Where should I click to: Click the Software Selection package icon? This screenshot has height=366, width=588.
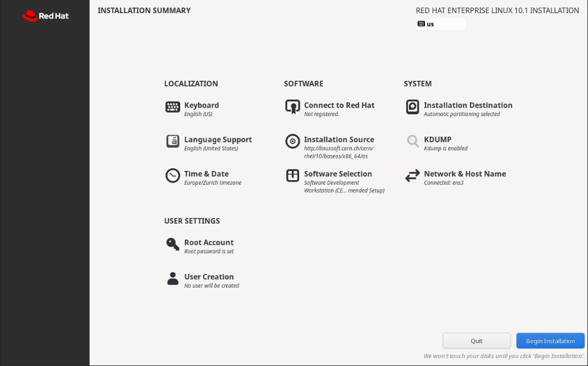[x=292, y=176]
